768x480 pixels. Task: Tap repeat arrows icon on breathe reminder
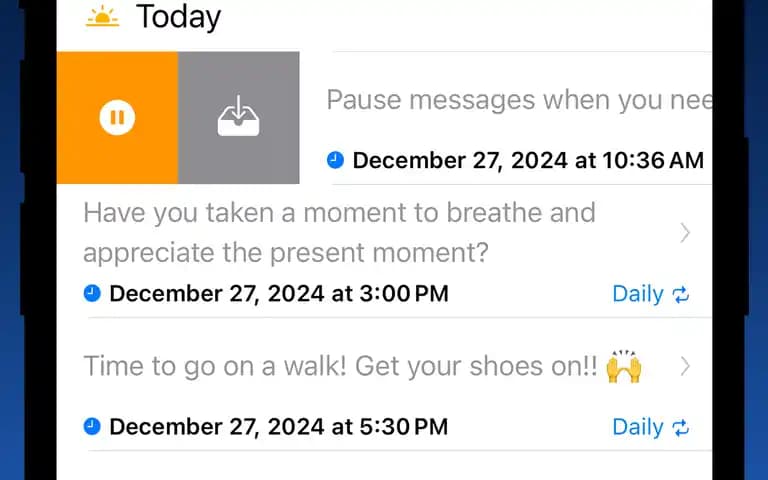[681, 294]
